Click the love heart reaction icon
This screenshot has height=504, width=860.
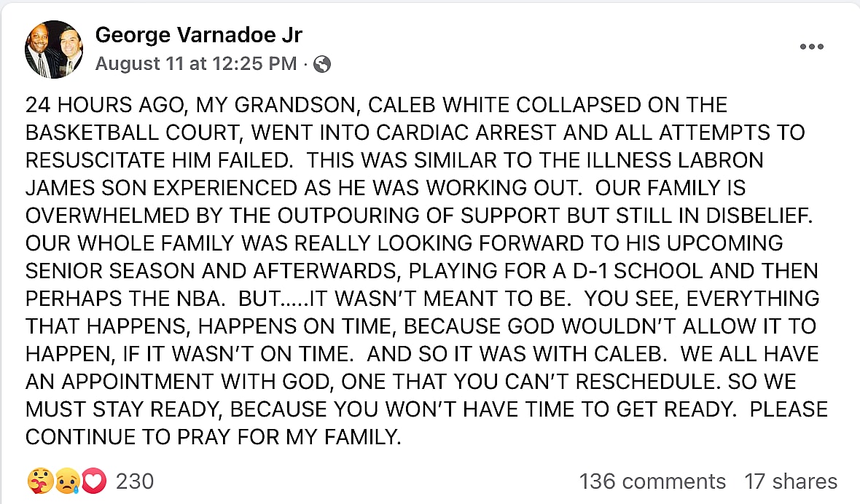coord(95,481)
